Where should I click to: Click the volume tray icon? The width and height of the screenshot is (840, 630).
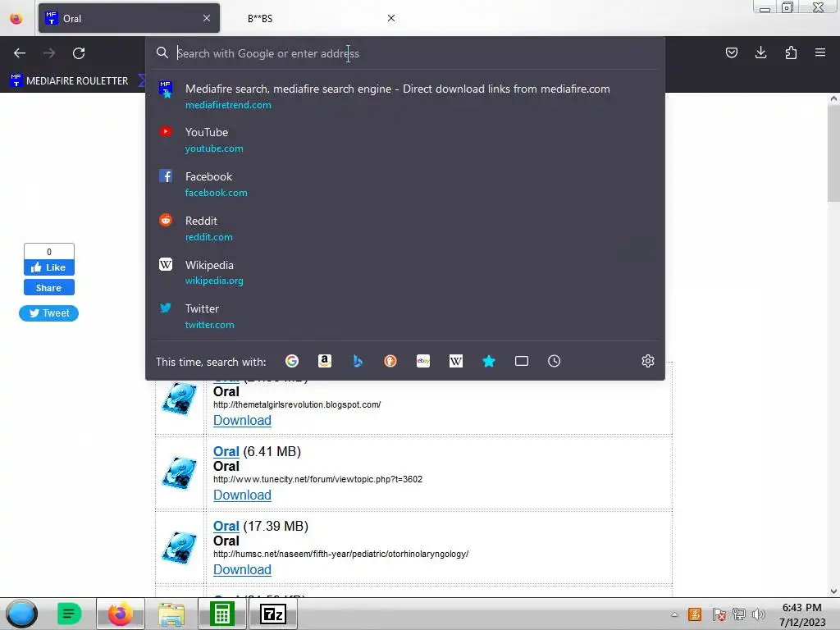pyautogui.click(x=758, y=614)
